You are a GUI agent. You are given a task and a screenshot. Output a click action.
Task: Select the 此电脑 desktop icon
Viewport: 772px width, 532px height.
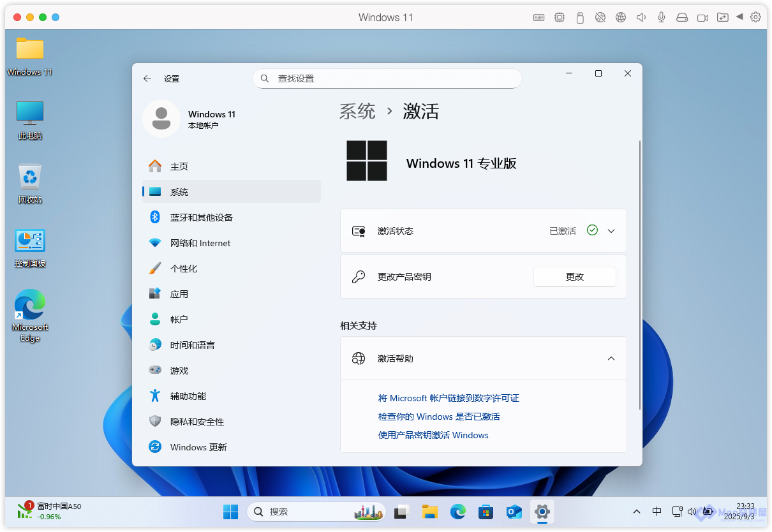30,121
